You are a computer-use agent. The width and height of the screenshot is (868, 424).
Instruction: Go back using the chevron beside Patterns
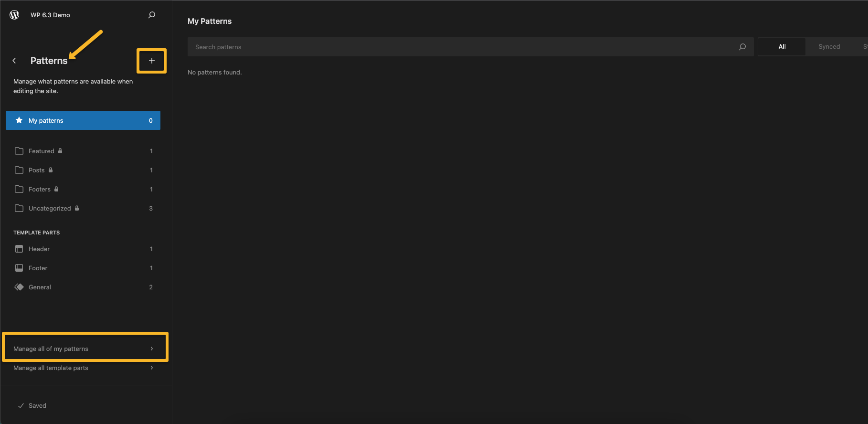(14, 61)
